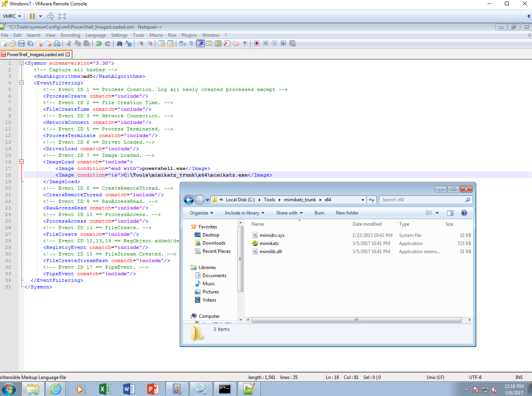Viewport: 532px width, 396px height.
Task: Click the Search x64 input field
Action: 422,200
